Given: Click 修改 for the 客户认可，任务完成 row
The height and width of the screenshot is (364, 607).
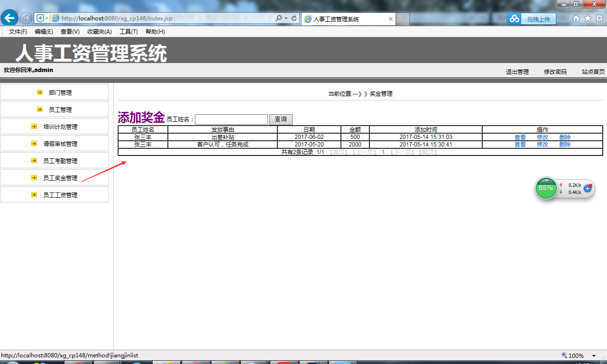Looking at the screenshot, I should click(x=543, y=145).
